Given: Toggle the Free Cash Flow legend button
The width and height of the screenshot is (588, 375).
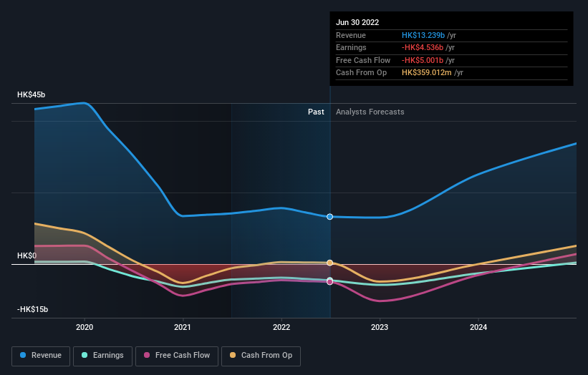Looking at the screenshot, I should [177, 356].
